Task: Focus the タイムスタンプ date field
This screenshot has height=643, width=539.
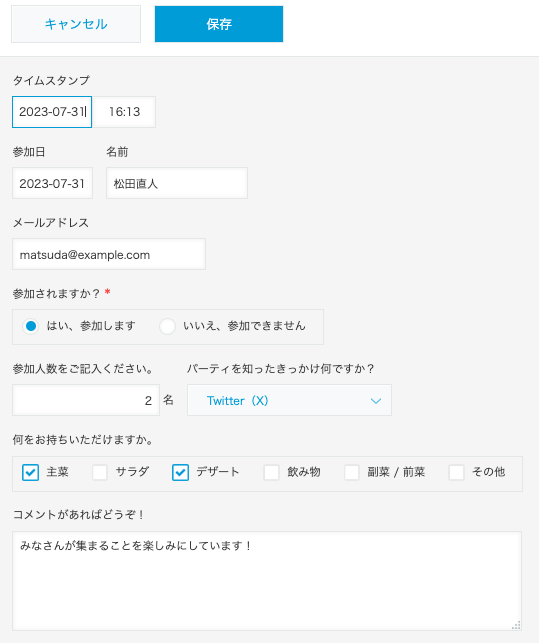Action: click(52, 112)
